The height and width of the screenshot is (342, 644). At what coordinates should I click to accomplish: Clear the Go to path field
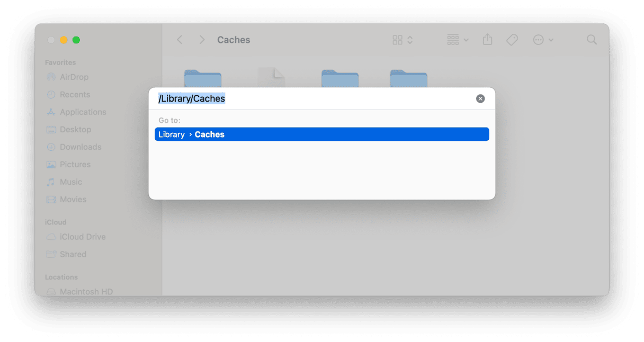[480, 98]
